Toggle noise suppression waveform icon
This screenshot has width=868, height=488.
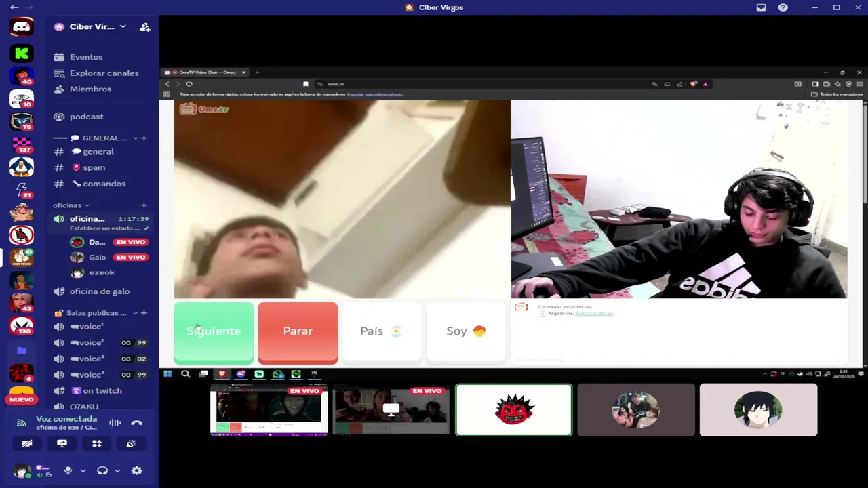point(115,423)
